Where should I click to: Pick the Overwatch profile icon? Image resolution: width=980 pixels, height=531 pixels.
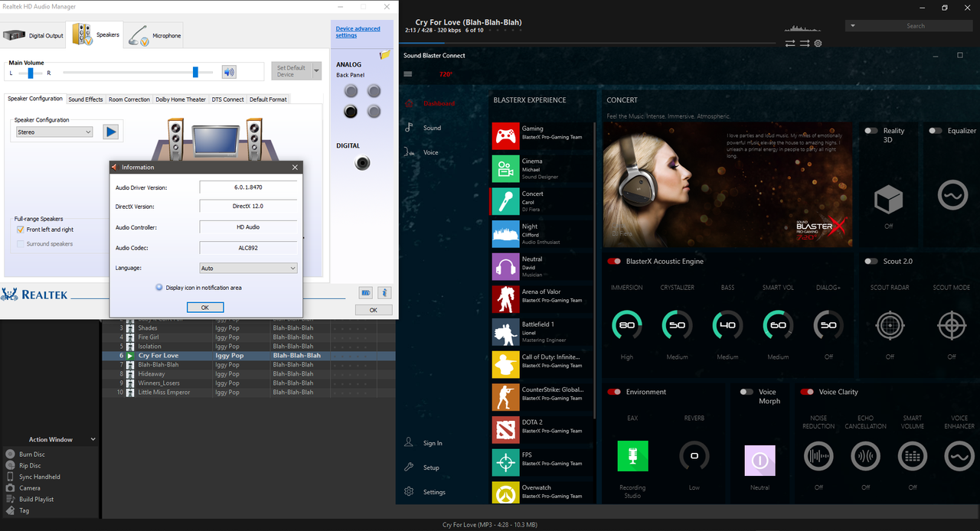(x=505, y=494)
